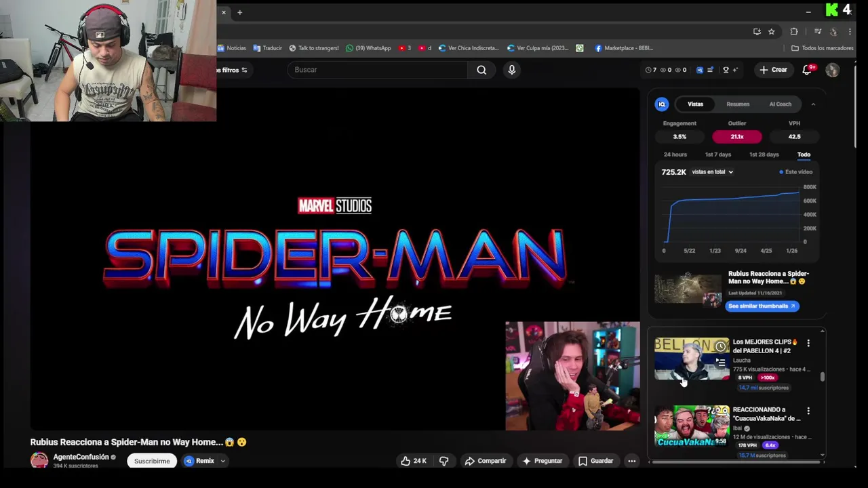Select 24 hours time range
The height and width of the screenshot is (488, 868).
pyautogui.click(x=675, y=155)
